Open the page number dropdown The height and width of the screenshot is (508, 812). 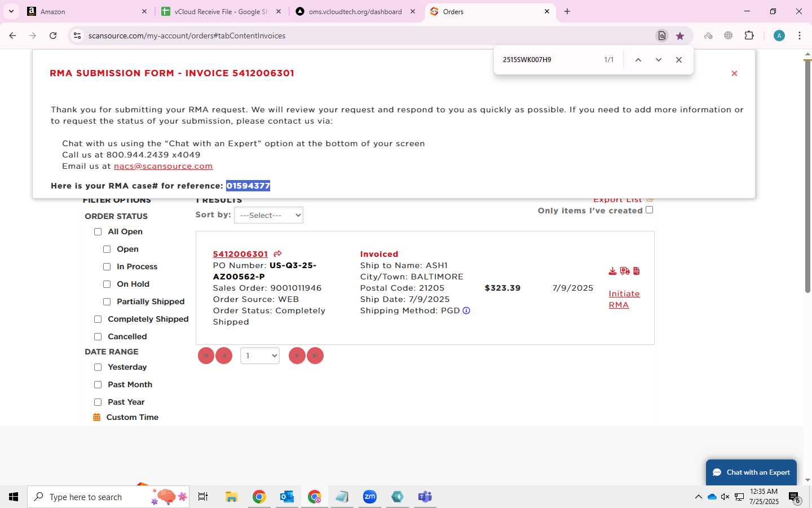point(260,356)
